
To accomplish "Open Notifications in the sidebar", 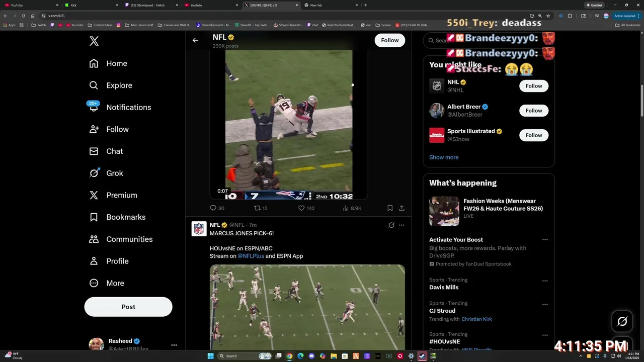I will [x=120, y=107].
